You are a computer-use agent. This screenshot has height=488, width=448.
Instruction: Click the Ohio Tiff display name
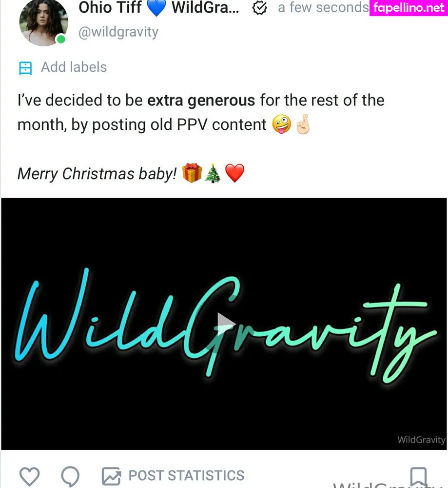click(110, 8)
